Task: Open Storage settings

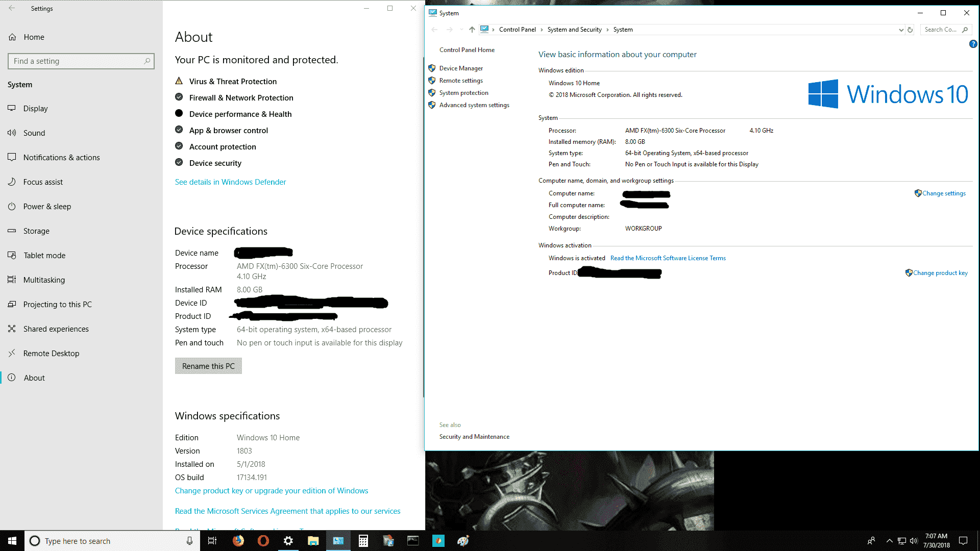Action: pos(36,231)
